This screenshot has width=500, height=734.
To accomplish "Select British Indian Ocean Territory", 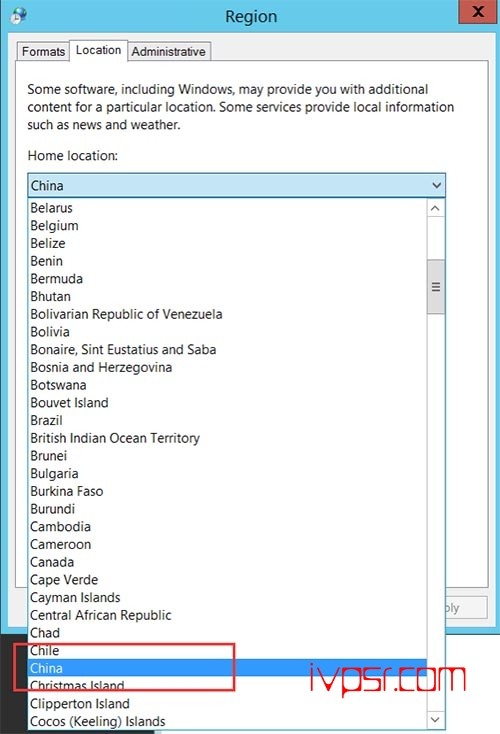I will (228, 438).
